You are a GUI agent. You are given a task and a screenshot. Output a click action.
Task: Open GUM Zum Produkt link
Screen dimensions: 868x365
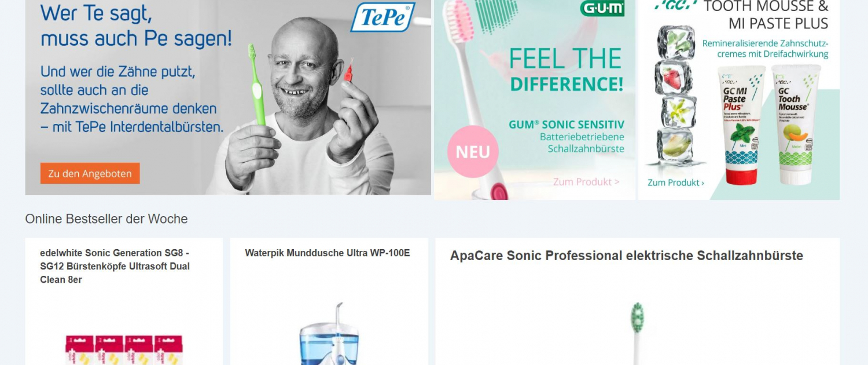[x=586, y=181]
